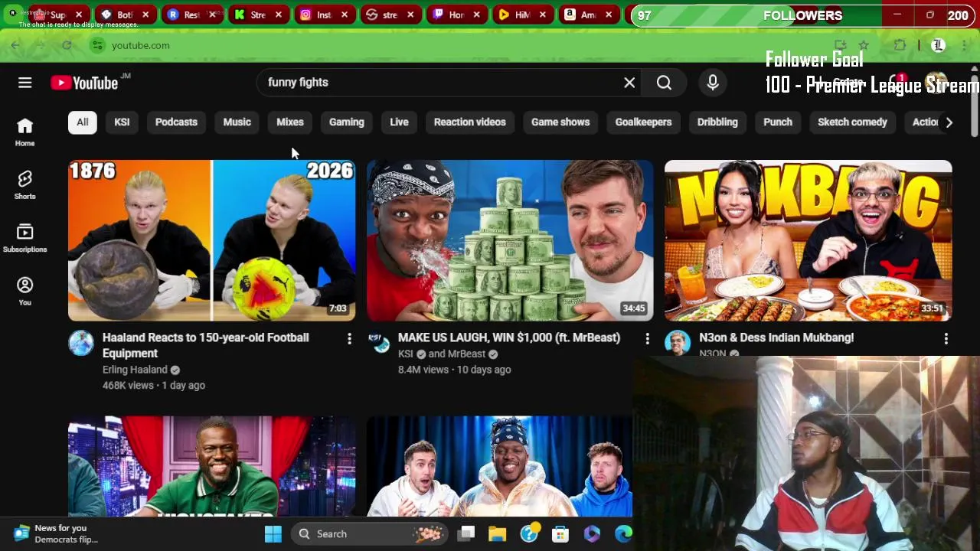Click the Mukbang video thumbnail
980x551 pixels.
(x=808, y=240)
